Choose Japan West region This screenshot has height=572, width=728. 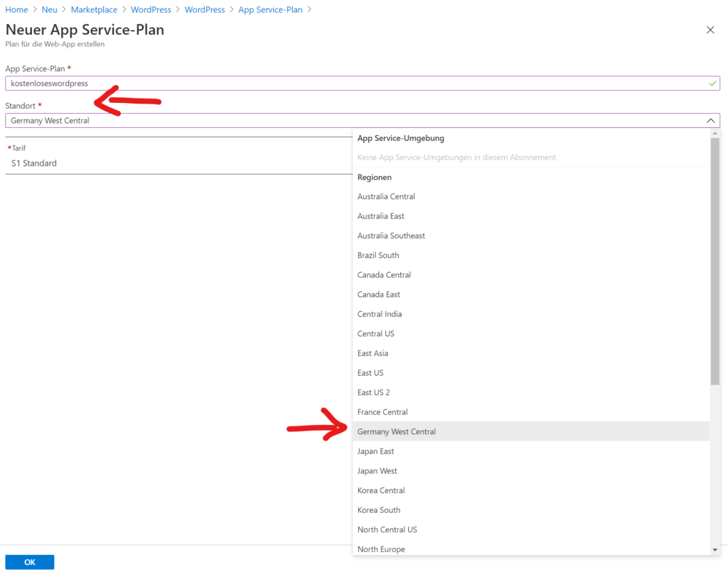click(531, 471)
